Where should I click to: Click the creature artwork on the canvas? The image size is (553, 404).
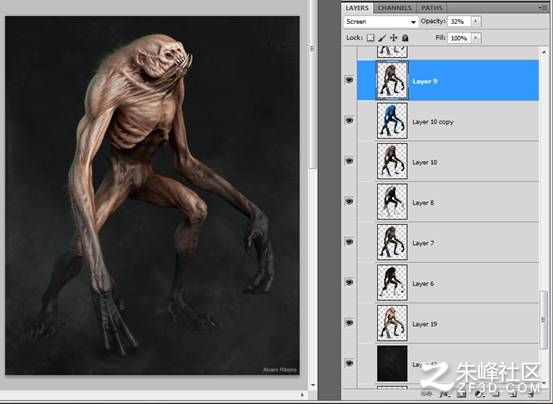(x=152, y=195)
